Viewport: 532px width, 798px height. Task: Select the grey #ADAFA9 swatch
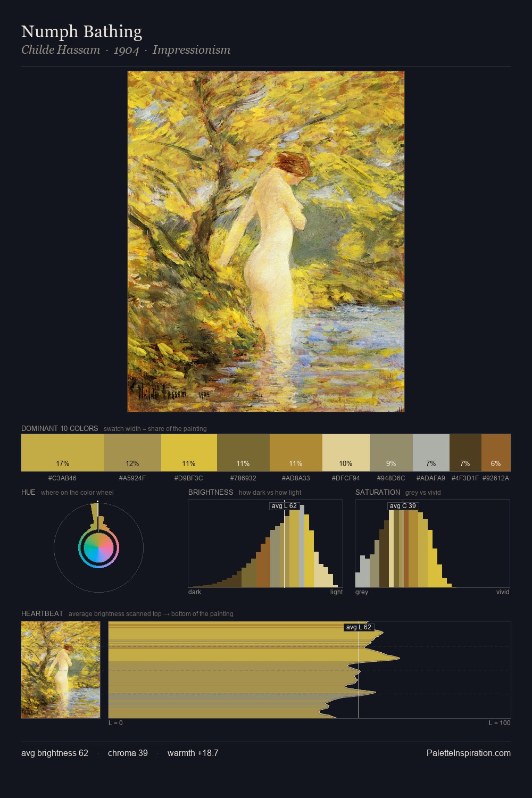(431, 453)
